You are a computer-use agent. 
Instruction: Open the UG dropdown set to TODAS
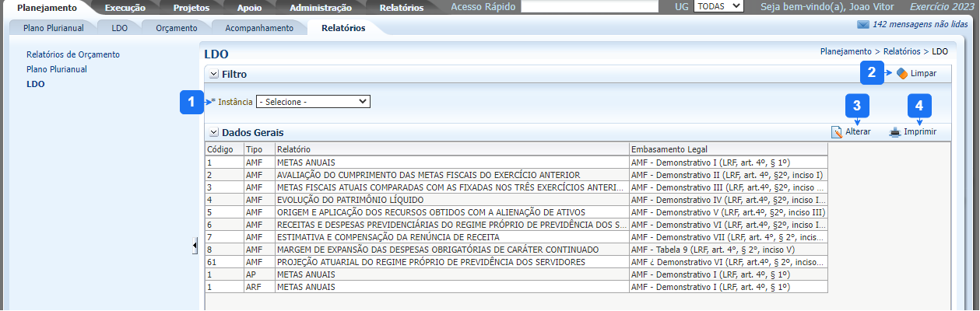coord(718,6)
